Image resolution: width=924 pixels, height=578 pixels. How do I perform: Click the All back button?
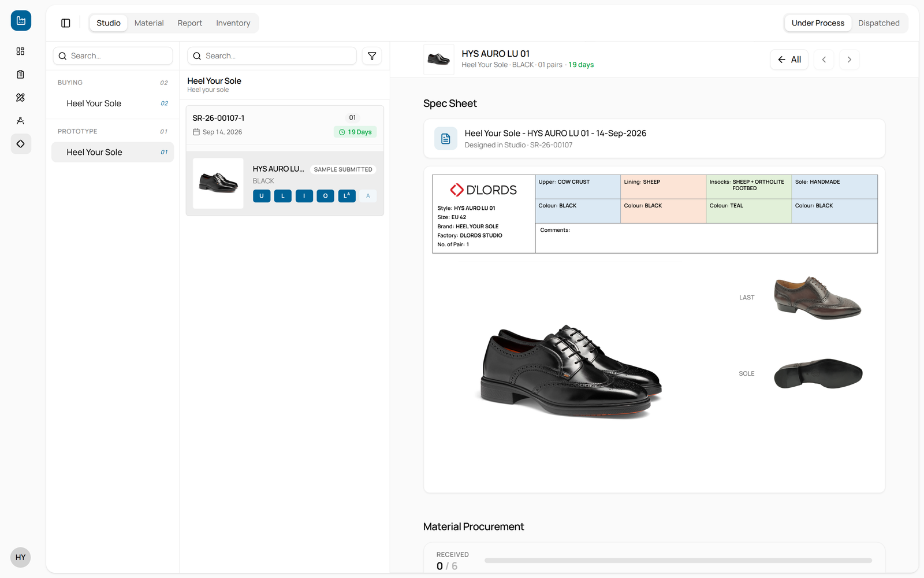[789, 60]
